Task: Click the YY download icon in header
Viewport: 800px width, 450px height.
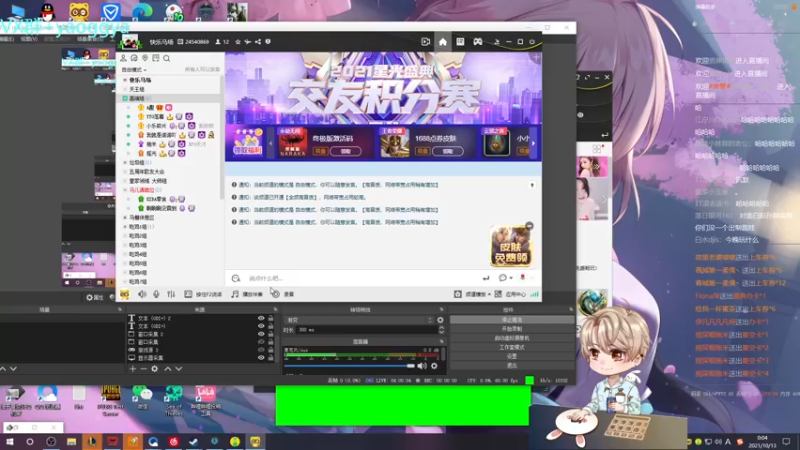Action: point(496,42)
